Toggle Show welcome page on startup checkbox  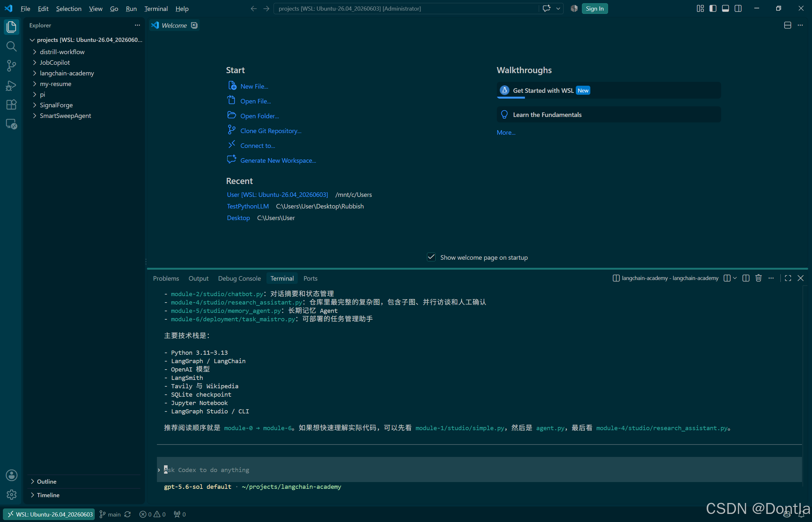[431, 257]
